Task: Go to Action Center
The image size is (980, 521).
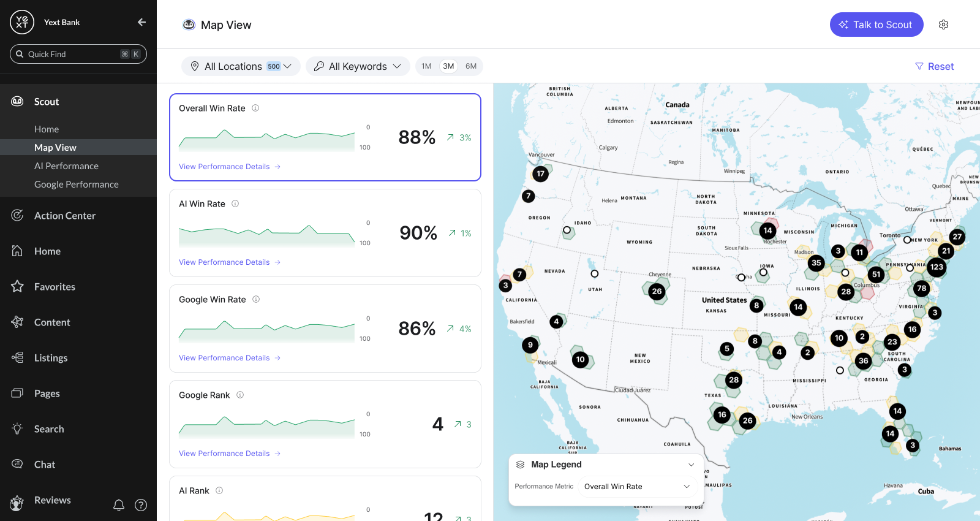Action: 65,216
